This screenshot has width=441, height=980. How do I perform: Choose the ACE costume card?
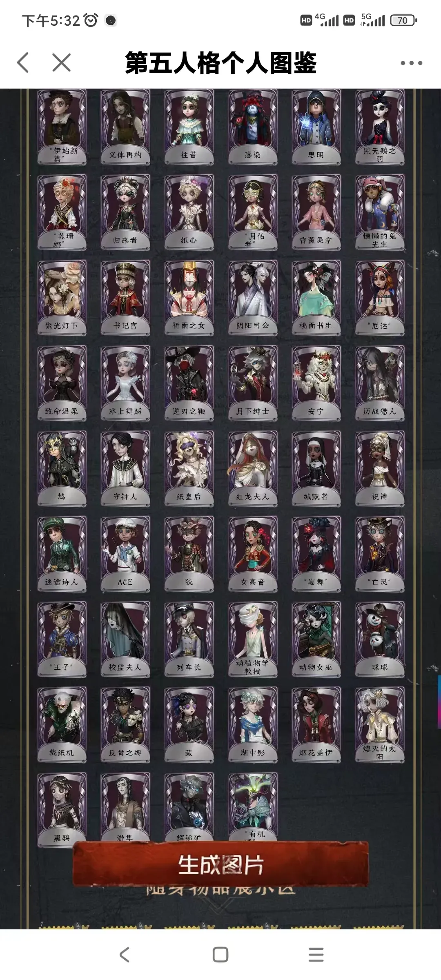click(x=125, y=554)
